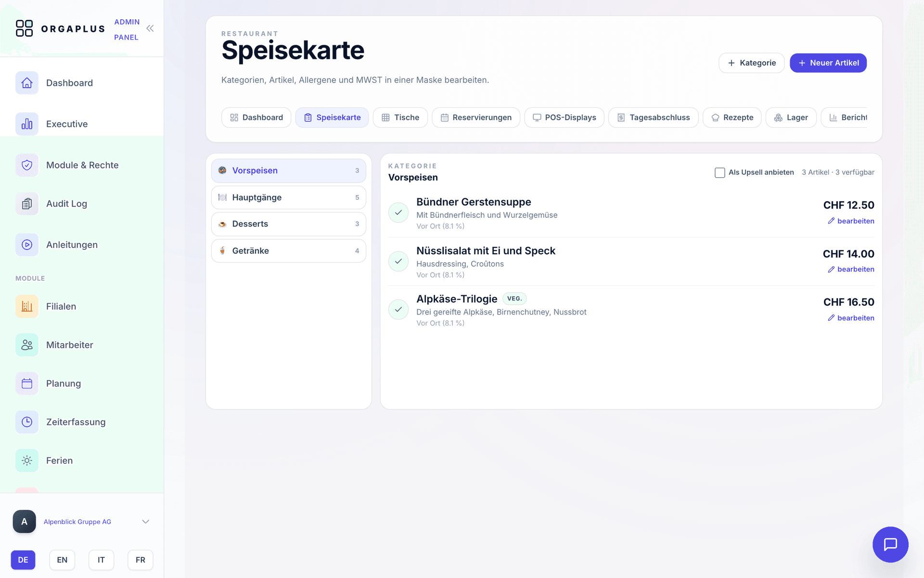Click the CHF 16.50 price
The width and height of the screenshot is (924, 578).
pos(849,302)
